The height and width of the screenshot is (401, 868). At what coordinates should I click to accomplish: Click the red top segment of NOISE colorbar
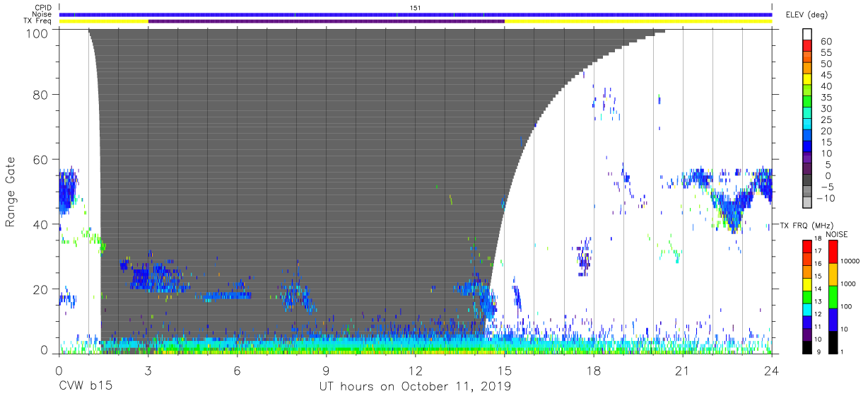coord(833,251)
